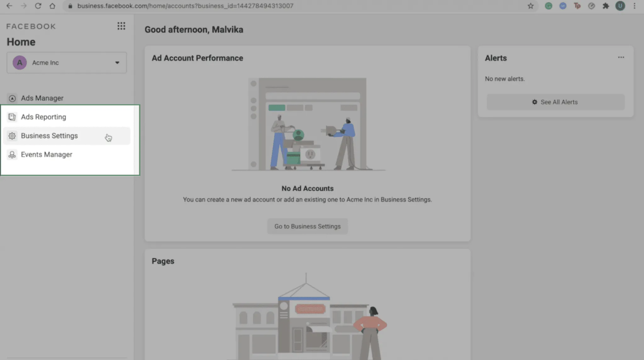Click the 'Home' sidebar heading
Viewport: 644px width, 360px height.
coord(21,42)
